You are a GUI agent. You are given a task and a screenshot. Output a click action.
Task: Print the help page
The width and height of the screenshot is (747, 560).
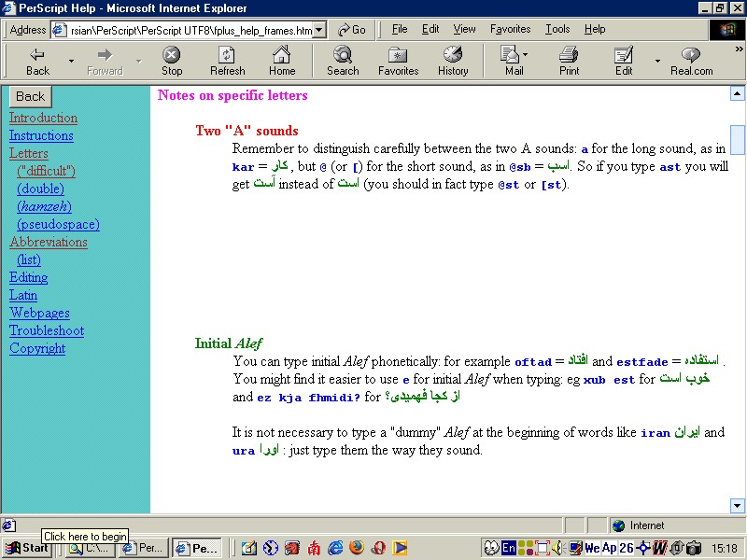571,58
